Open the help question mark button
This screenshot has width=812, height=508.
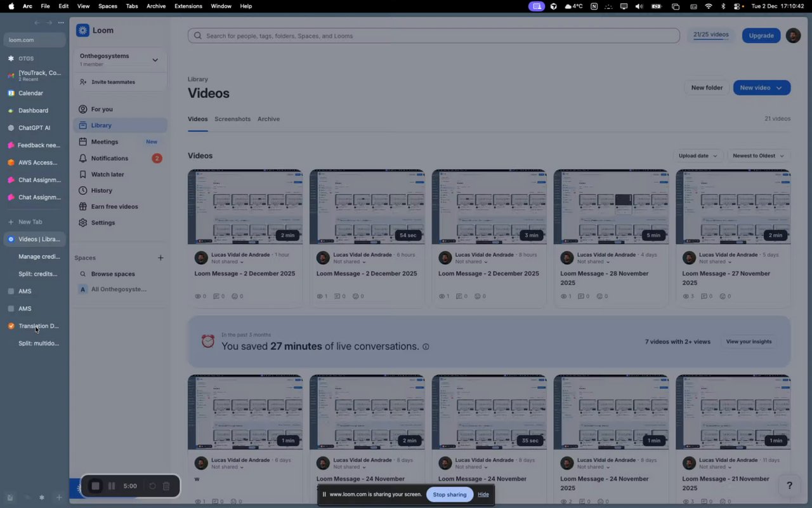pos(789,486)
